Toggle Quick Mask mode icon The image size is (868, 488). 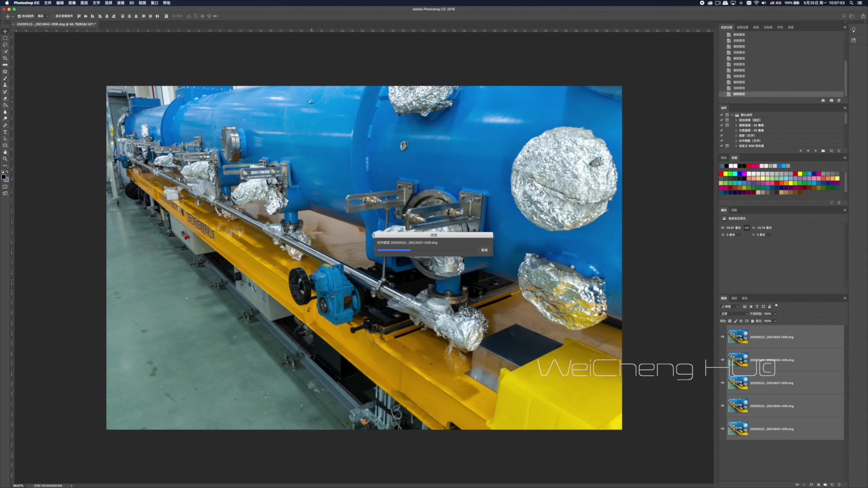click(5, 187)
